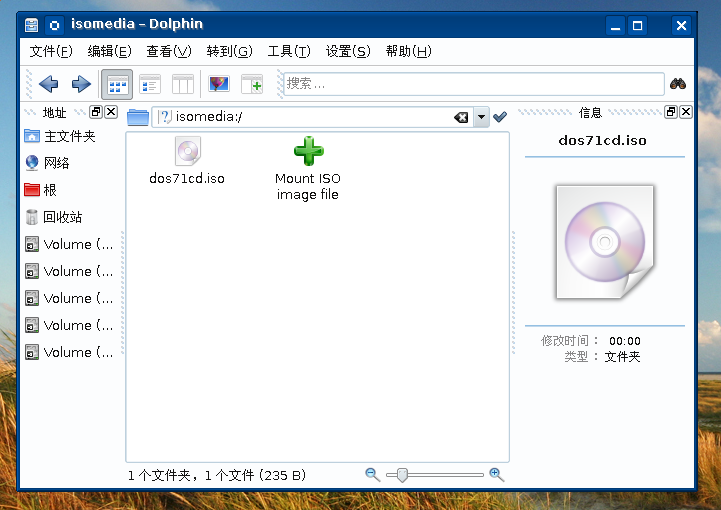721x510 pixels.
Task: Select the last Volume entry in places
Action: click(70, 352)
